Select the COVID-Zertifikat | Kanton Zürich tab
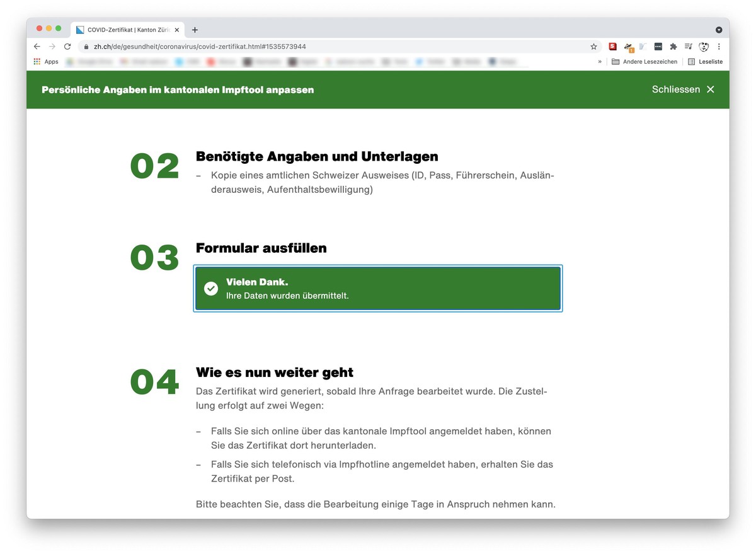The image size is (756, 554). pyautogui.click(x=128, y=30)
